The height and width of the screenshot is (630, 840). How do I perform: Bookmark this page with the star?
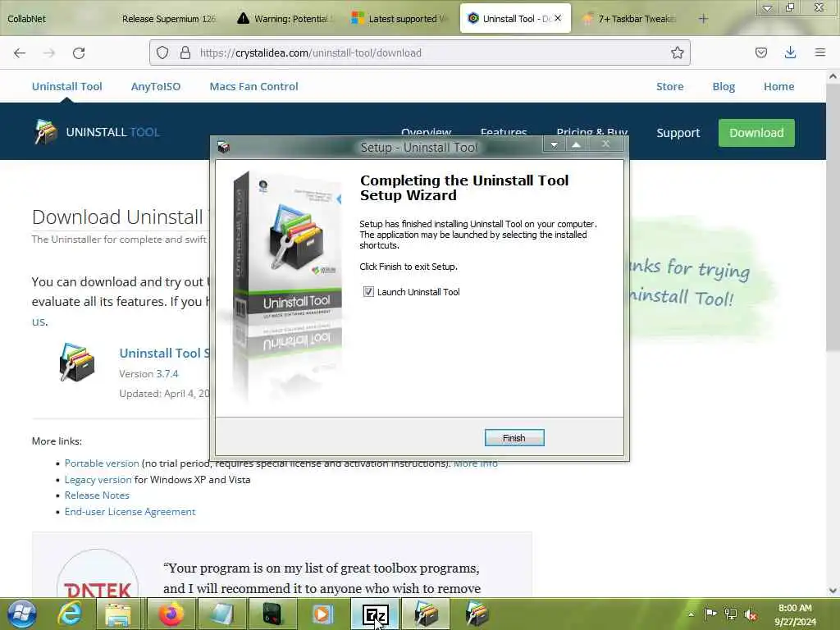677,52
